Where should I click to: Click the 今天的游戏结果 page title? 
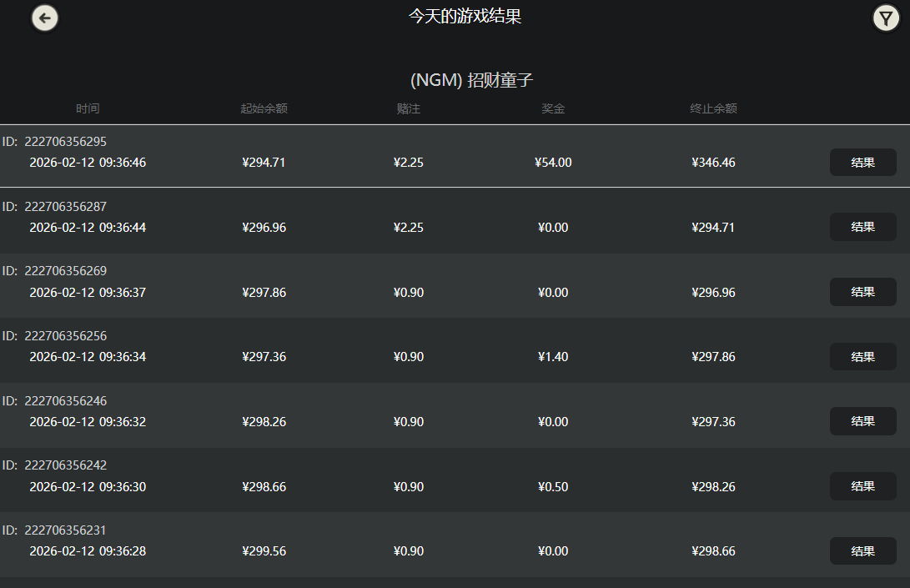[464, 16]
